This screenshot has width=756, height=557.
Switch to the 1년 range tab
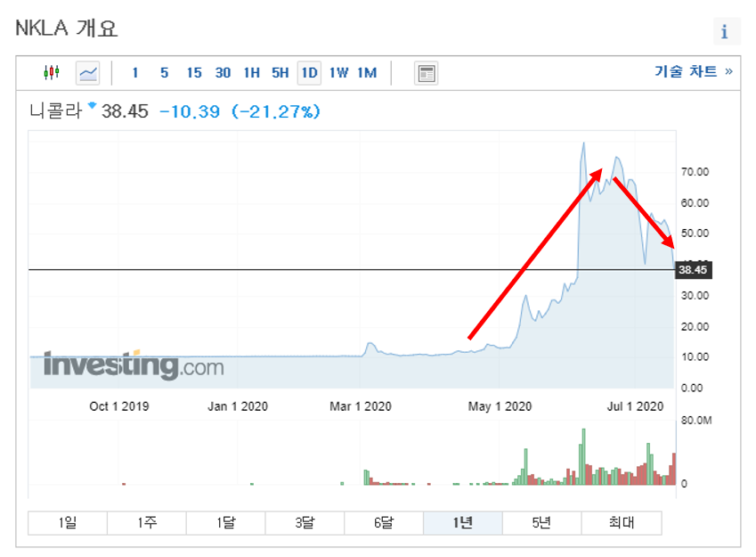463,522
